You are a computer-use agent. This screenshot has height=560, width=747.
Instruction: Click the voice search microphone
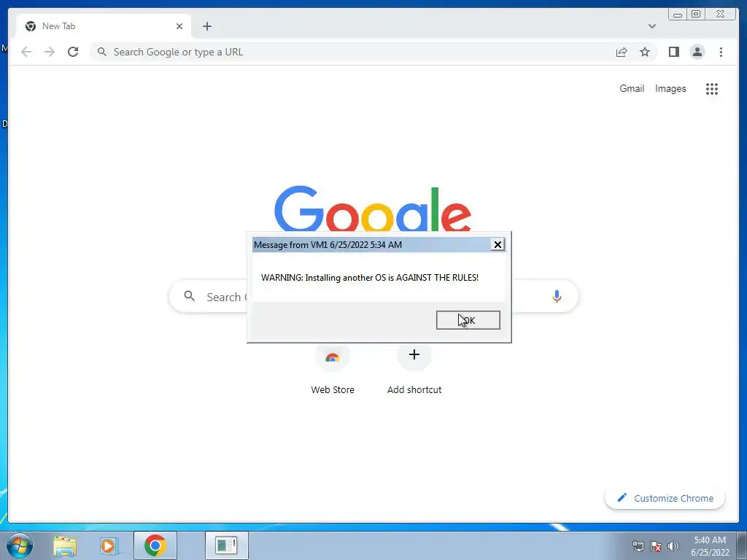pos(557,296)
